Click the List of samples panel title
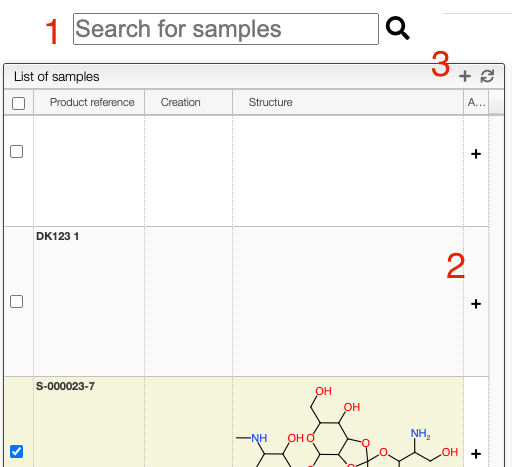The width and height of the screenshot is (512, 467). click(56, 77)
